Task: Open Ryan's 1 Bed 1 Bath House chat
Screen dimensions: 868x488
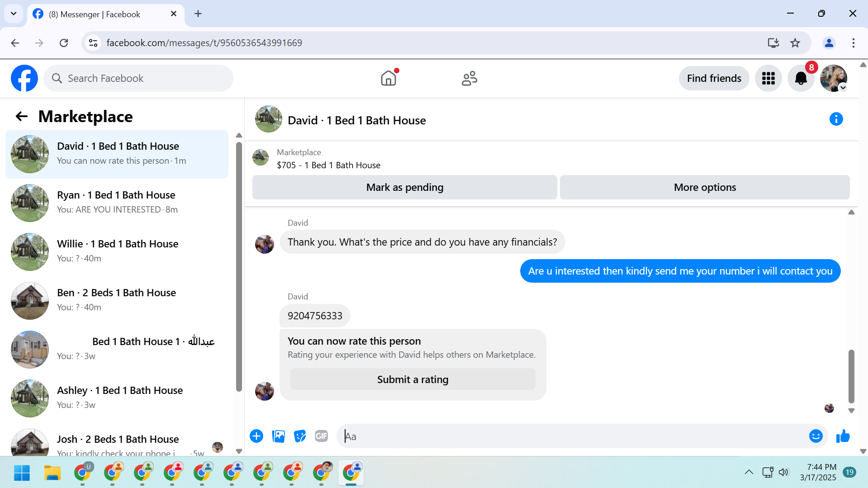Action: click(x=117, y=203)
